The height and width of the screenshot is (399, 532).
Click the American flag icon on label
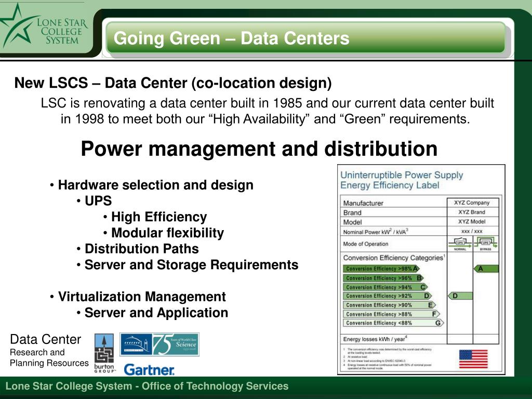[x=473, y=359]
